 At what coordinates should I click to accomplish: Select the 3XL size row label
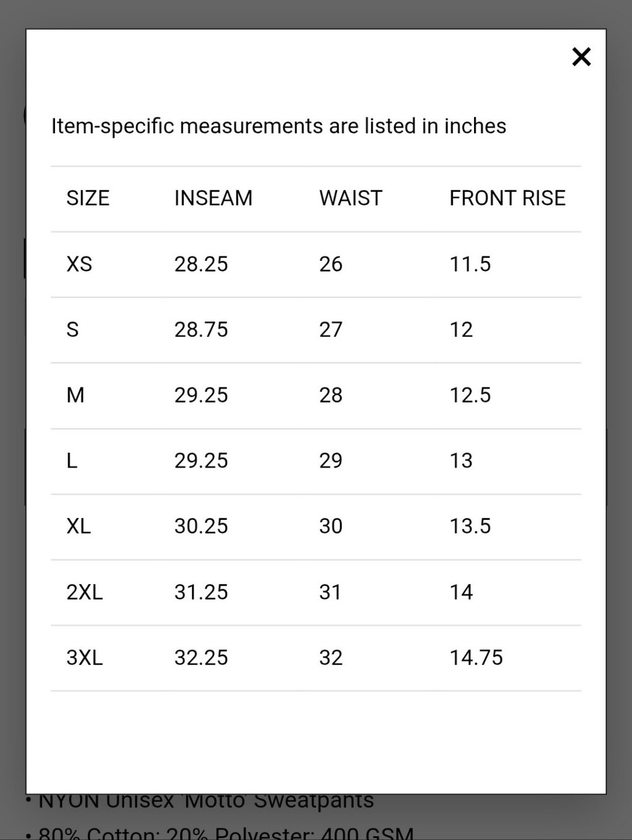85,658
